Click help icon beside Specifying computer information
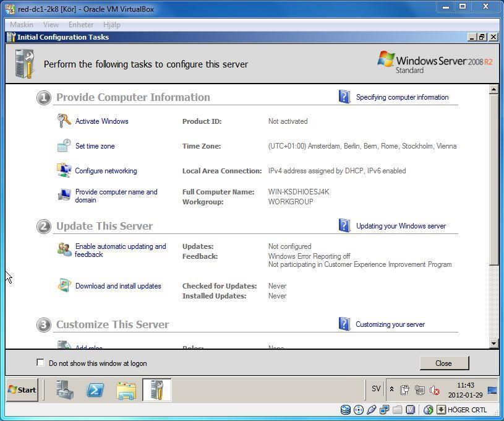504x421 pixels. pyautogui.click(x=344, y=97)
